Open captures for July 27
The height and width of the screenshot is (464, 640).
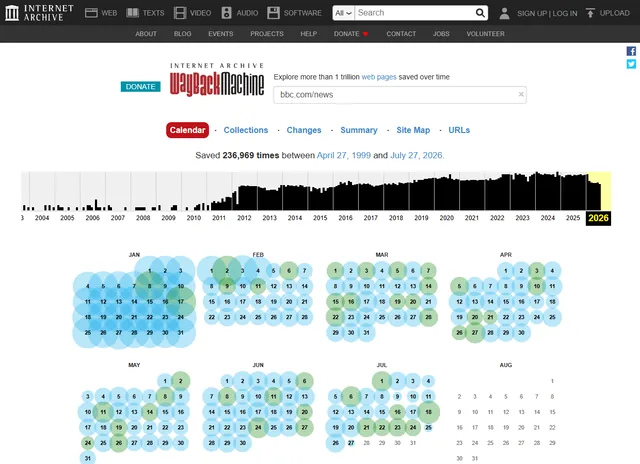pyautogui.click(x=351, y=443)
